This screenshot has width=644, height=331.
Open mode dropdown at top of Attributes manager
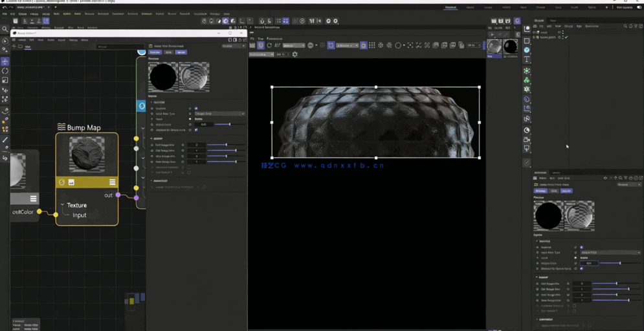(x=629, y=185)
